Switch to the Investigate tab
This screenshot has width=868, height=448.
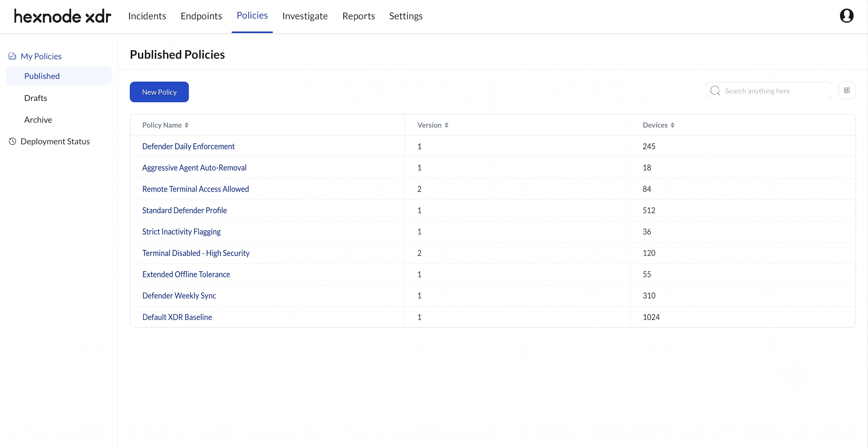pyautogui.click(x=305, y=16)
